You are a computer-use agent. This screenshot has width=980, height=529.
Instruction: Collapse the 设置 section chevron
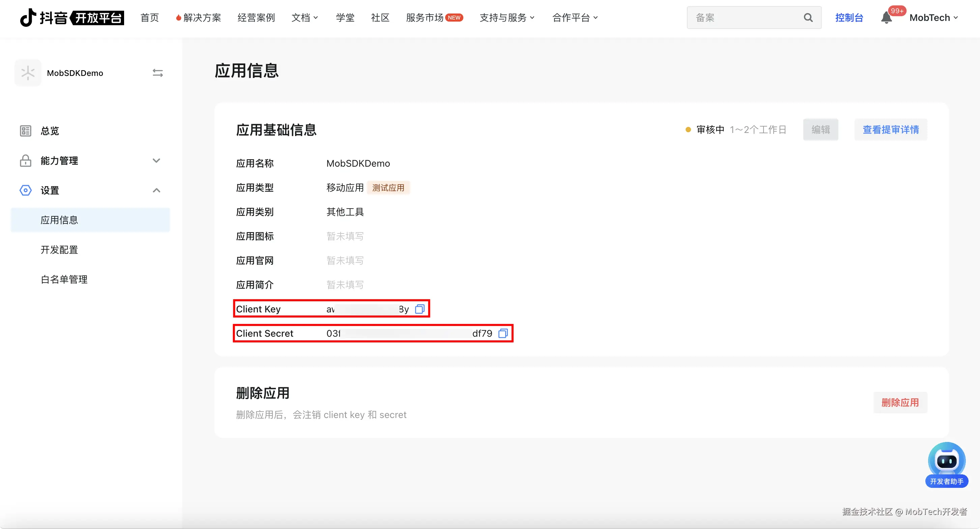click(156, 190)
